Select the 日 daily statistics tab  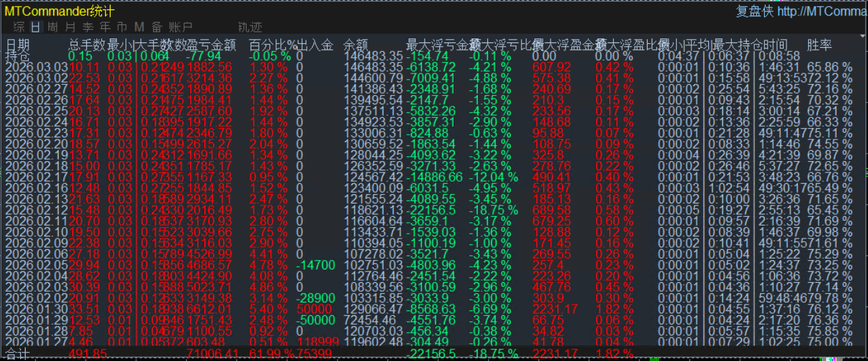[x=36, y=28]
